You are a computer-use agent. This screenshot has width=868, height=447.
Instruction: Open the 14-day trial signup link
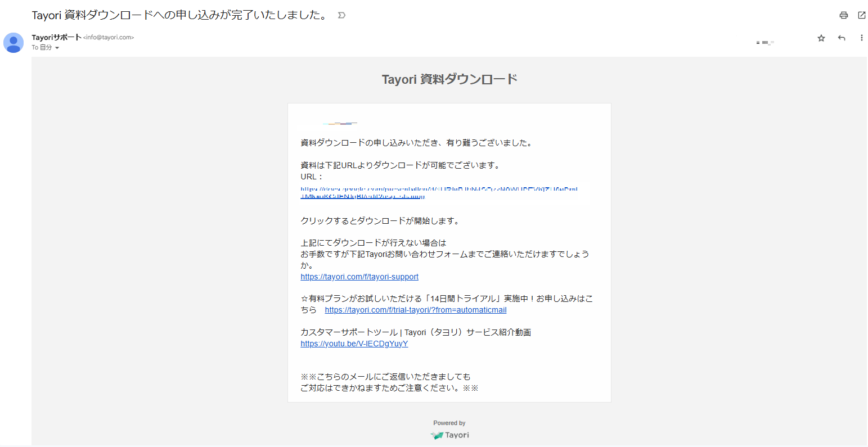(x=415, y=310)
